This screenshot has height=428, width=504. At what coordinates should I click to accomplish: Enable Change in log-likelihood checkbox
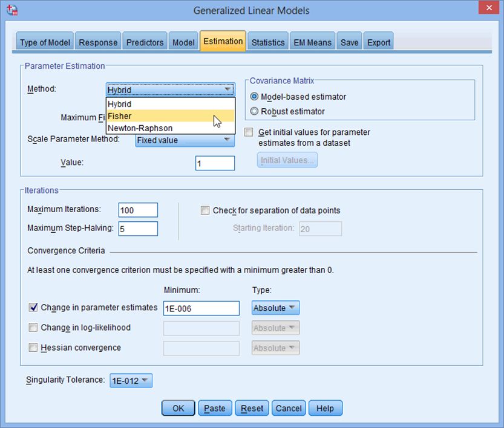[33, 327]
